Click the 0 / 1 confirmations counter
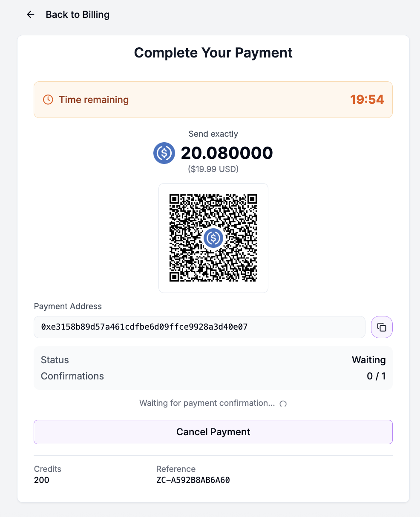Viewport: 420px width, 517px height. 376,376
